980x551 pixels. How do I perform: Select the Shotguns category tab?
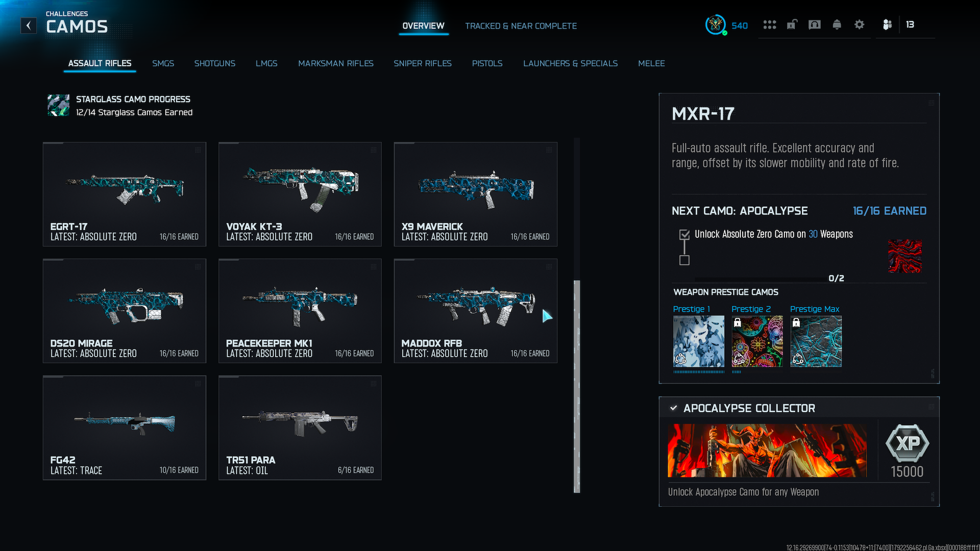[x=215, y=63]
